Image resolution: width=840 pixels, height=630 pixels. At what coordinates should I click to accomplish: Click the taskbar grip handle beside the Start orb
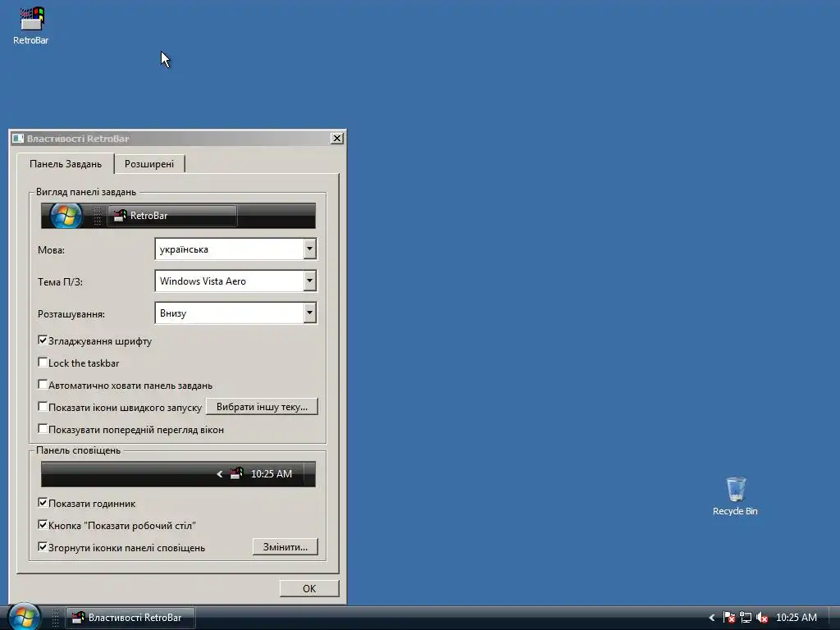55,618
